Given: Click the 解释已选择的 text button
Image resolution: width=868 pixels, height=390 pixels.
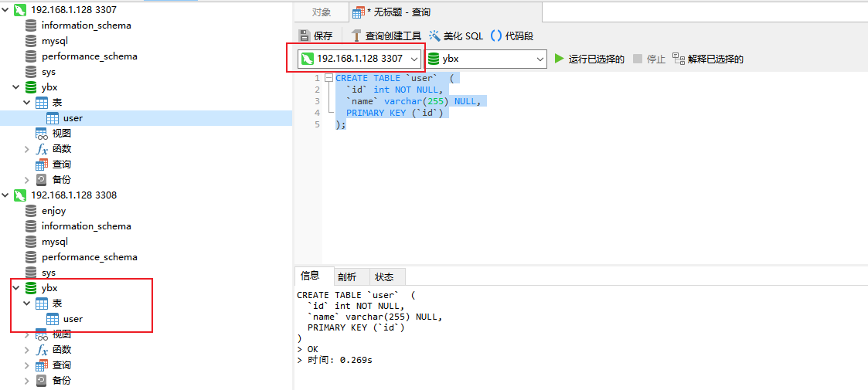Looking at the screenshot, I should click(x=716, y=59).
